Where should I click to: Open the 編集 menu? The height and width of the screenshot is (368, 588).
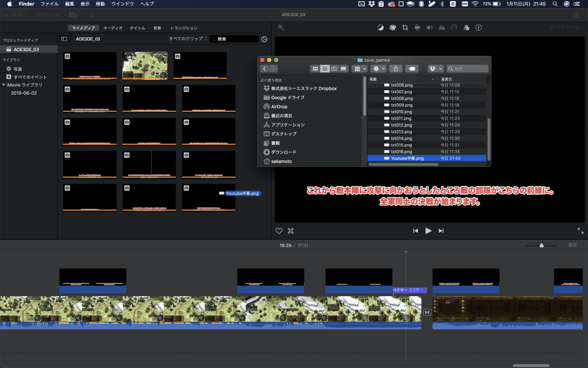click(x=69, y=4)
